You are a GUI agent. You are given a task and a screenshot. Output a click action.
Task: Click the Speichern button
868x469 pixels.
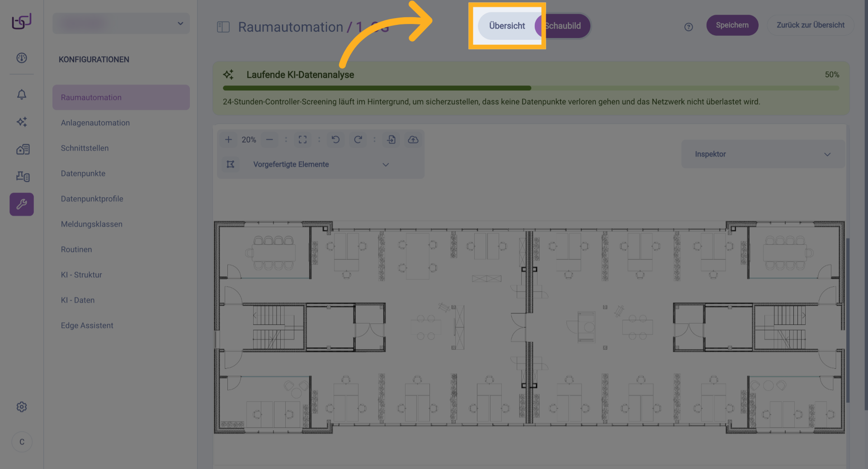(732, 25)
